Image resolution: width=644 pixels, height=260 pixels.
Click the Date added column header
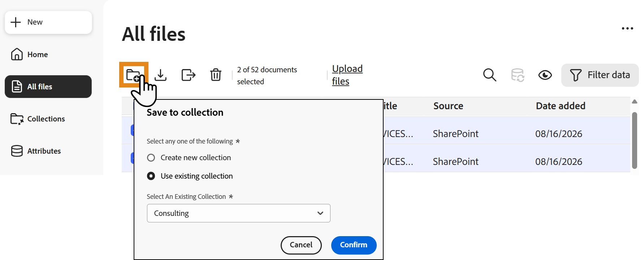561,106
